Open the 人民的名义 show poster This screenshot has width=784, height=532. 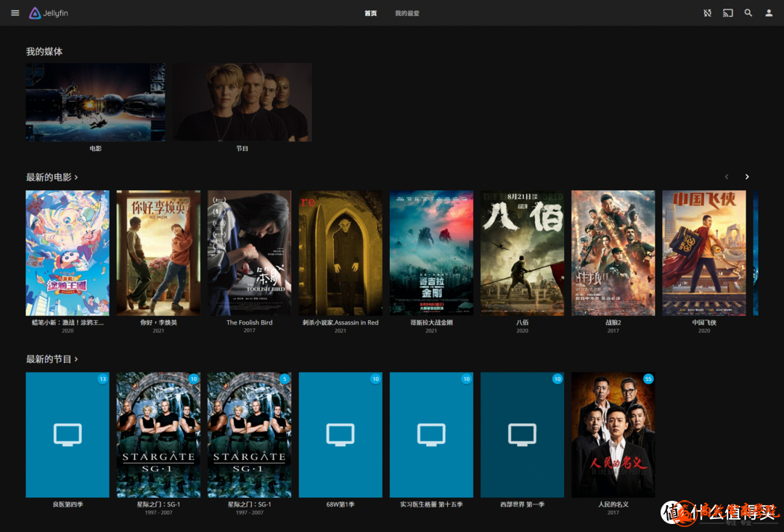tap(613, 435)
